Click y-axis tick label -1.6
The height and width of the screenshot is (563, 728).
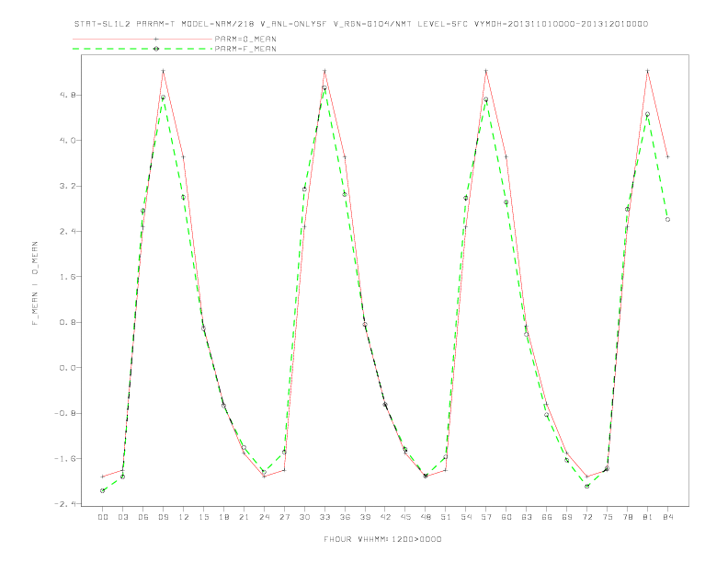coord(64,458)
